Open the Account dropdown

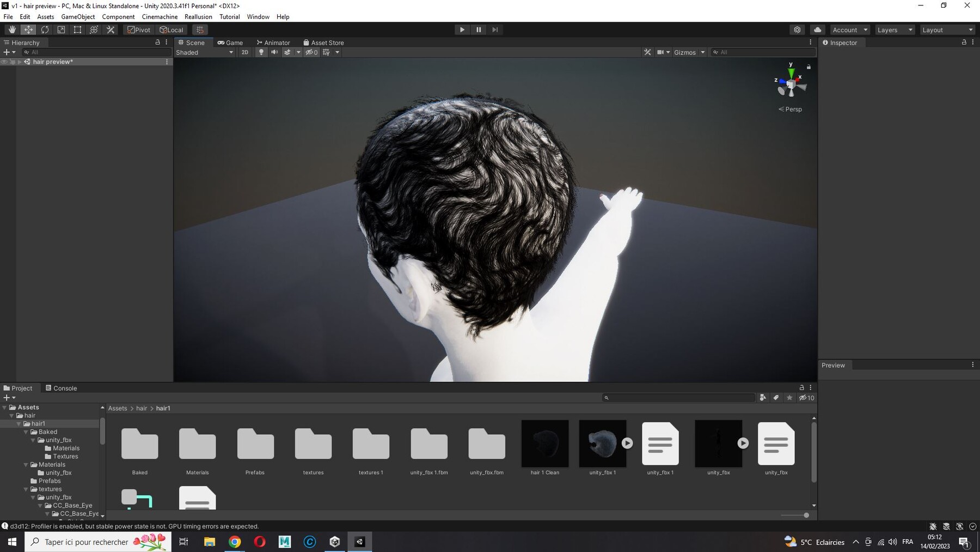pyautogui.click(x=849, y=30)
